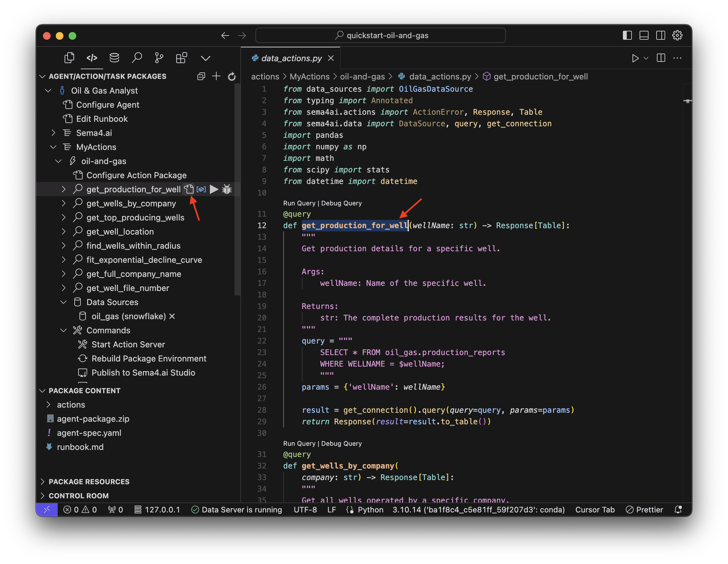Image resolution: width=728 pixels, height=564 pixels.
Task: Run Python file with the play button
Action: coord(635,58)
